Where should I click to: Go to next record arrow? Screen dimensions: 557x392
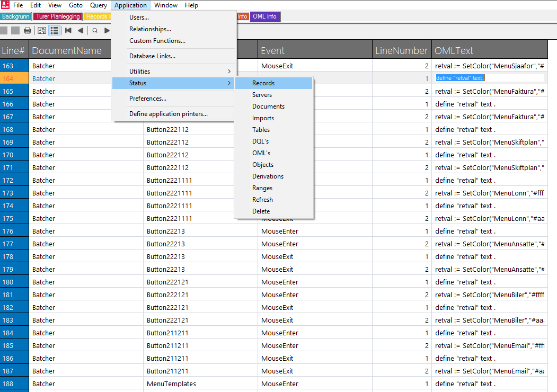pos(107,31)
